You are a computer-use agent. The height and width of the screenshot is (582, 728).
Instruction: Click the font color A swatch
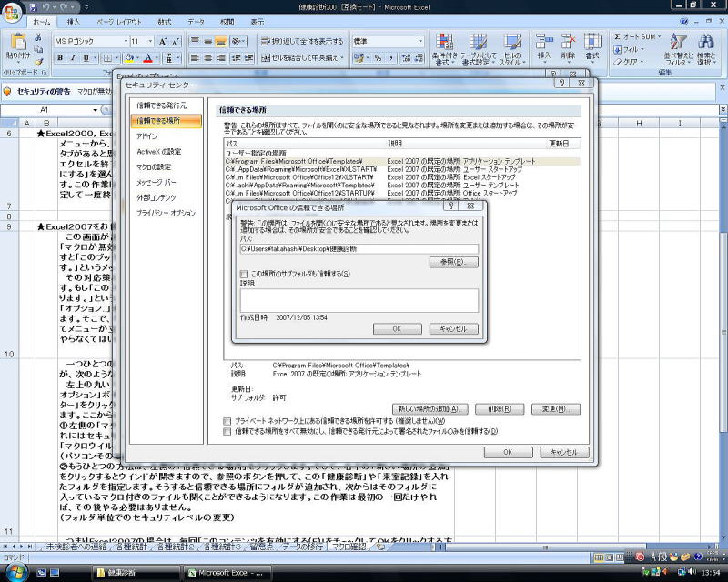(x=147, y=58)
